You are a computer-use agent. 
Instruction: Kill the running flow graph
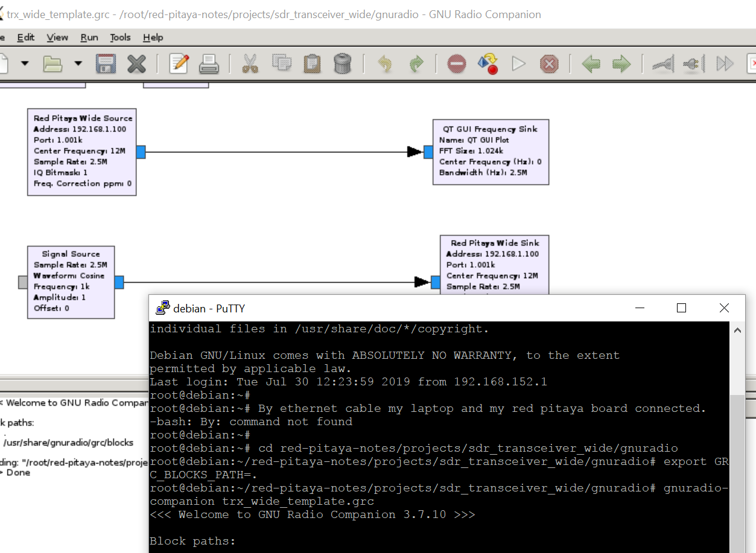coord(548,63)
